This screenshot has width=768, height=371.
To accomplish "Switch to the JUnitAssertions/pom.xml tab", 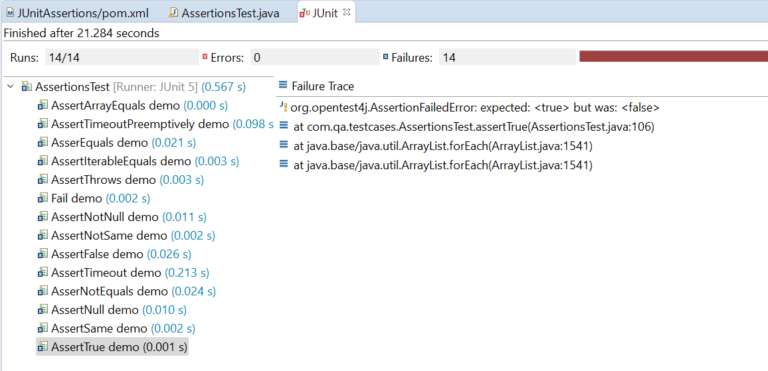I will tap(78, 13).
